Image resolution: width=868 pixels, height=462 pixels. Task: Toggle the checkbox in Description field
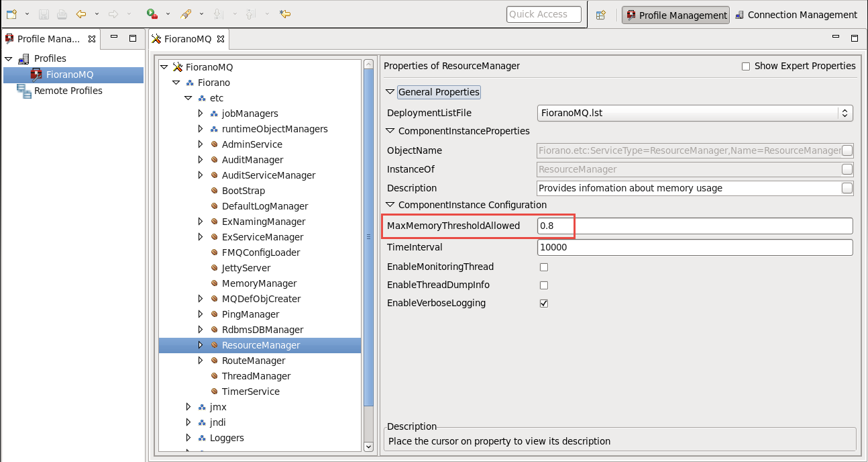click(847, 188)
